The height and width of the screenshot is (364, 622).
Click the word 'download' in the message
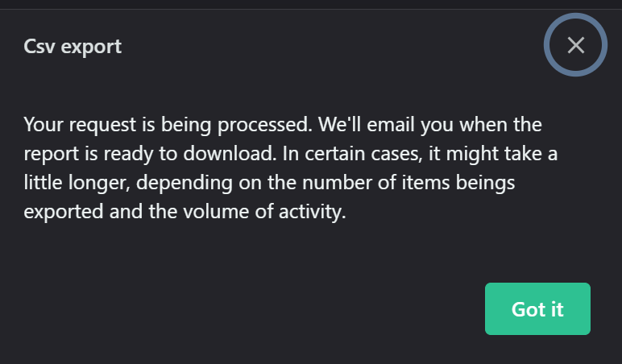pyautogui.click(x=230, y=154)
